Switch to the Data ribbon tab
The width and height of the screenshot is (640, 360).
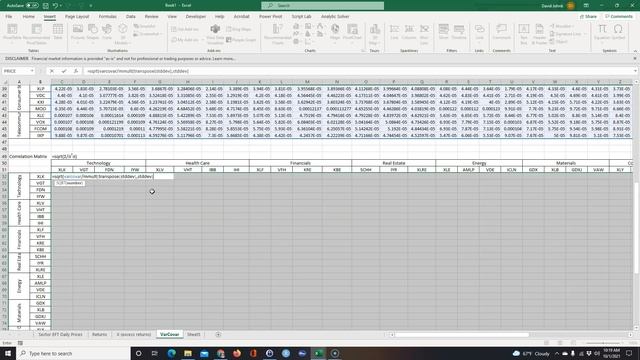pyautogui.click(x=131, y=16)
